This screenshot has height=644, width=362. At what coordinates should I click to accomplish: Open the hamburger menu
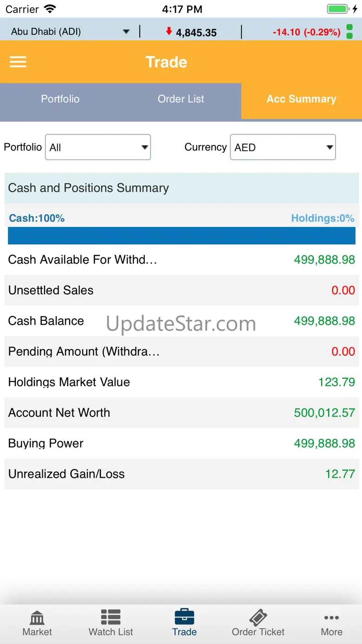click(x=18, y=62)
